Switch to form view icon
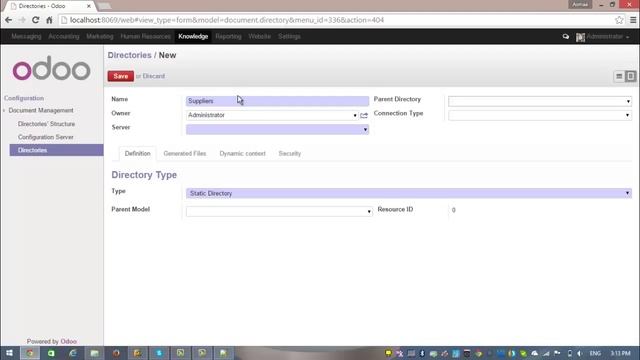The height and width of the screenshot is (360, 640). (x=630, y=76)
